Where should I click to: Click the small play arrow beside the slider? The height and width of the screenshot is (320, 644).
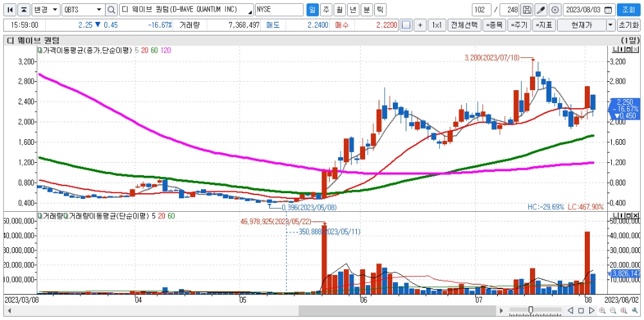[x=500, y=310]
